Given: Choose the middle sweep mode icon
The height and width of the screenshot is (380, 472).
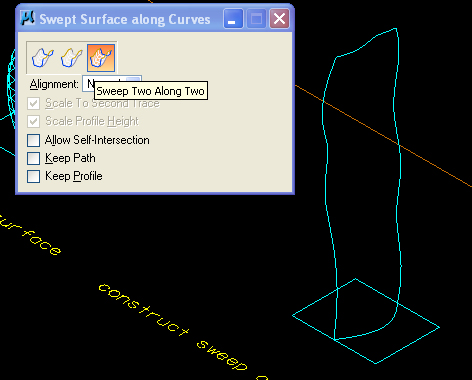Looking at the screenshot, I should click(72, 58).
